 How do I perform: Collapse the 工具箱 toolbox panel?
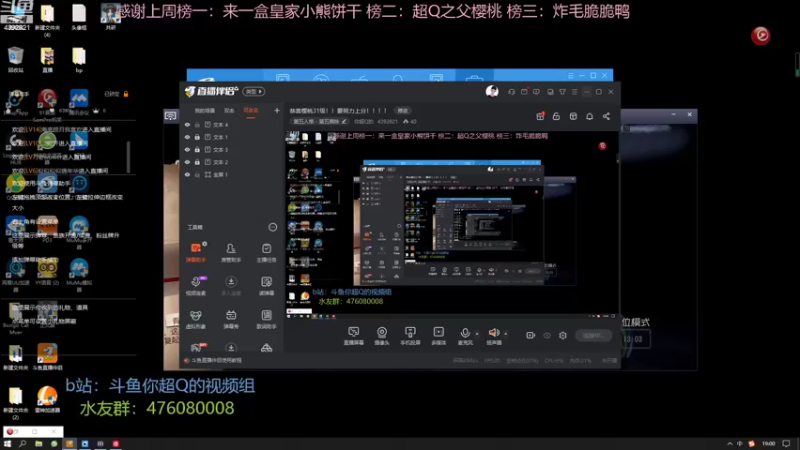coord(272,227)
